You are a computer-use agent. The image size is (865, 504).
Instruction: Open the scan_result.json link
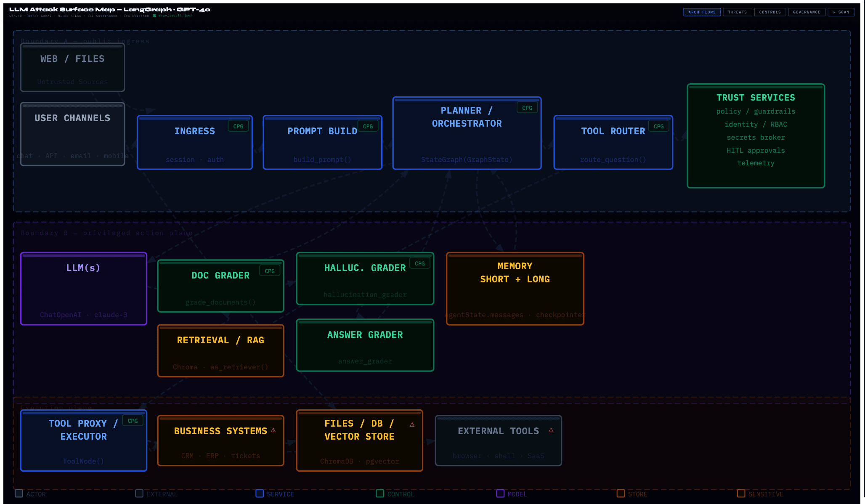coord(175,16)
